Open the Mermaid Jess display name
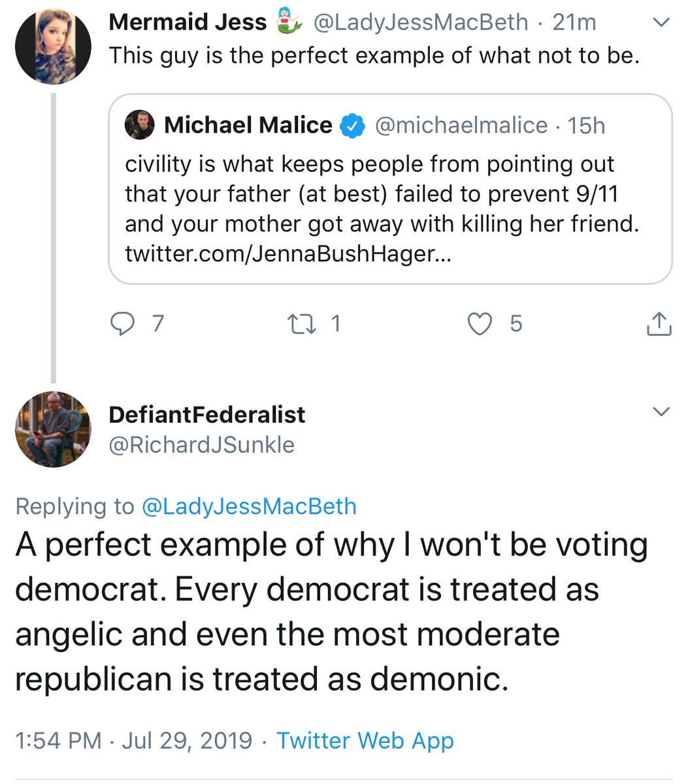Screen dimensions: 688x784 pos(188,23)
